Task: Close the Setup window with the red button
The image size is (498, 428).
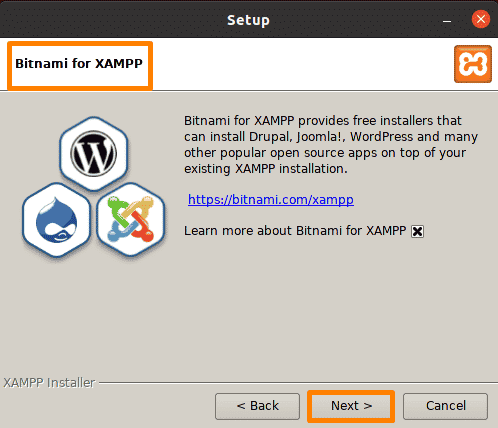Action: pos(481,19)
